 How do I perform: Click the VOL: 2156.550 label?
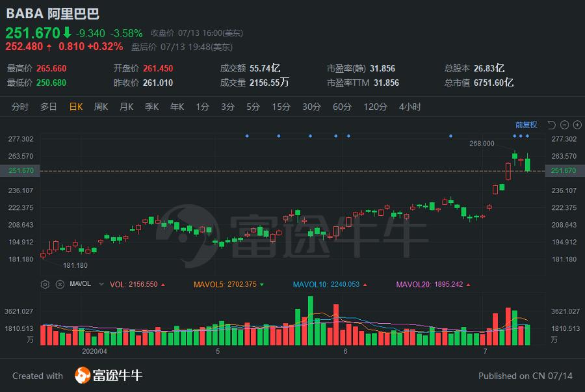(x=134, y=285)
